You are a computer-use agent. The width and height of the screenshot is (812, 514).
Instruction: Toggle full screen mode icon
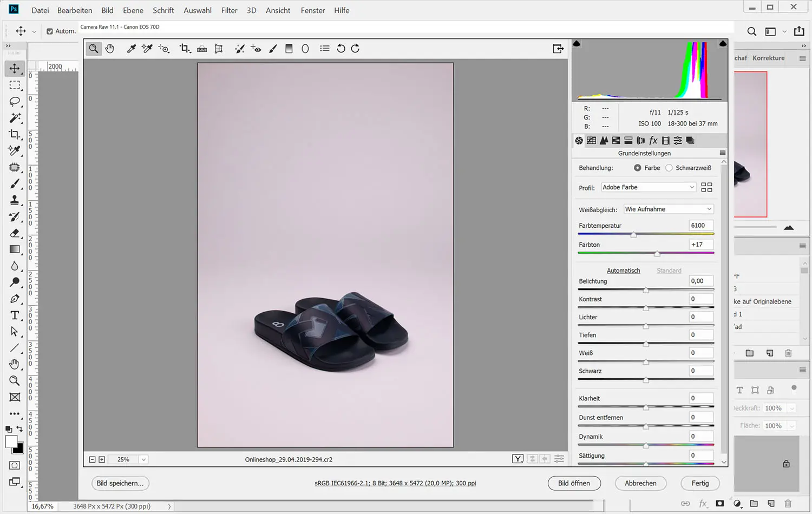(x=558, y=49)
